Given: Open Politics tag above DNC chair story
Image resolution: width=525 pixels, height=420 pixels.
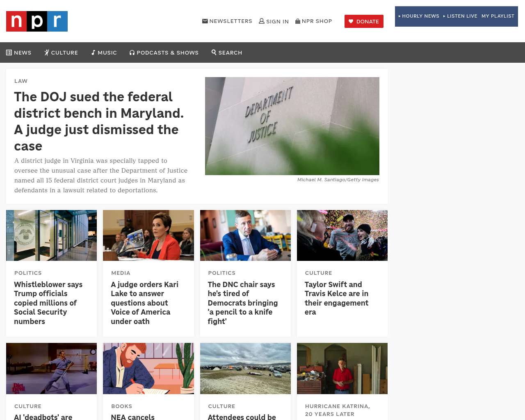Looking at the screenshot, I should (x=221, y=273).
